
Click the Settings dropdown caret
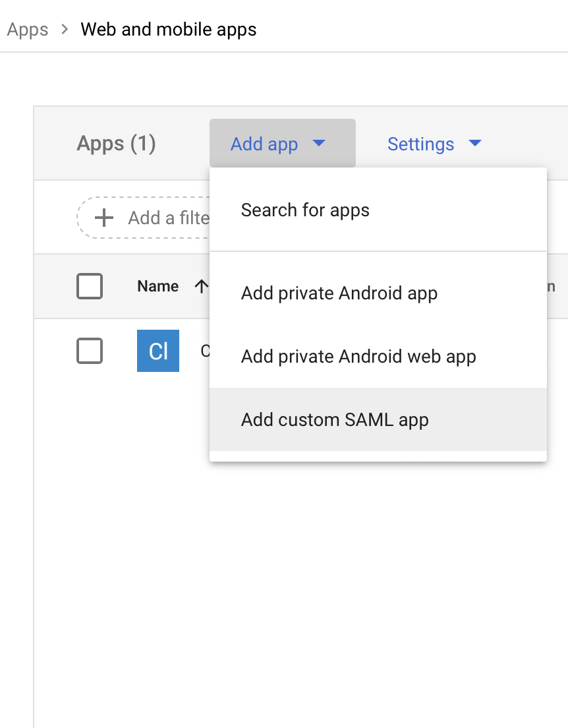(x=475, y=144)
